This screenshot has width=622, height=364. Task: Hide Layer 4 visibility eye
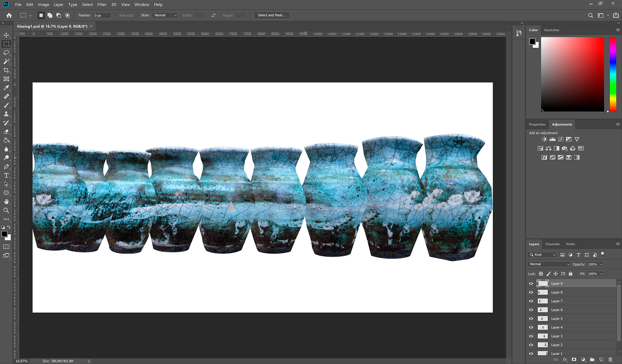coord(531,327)
